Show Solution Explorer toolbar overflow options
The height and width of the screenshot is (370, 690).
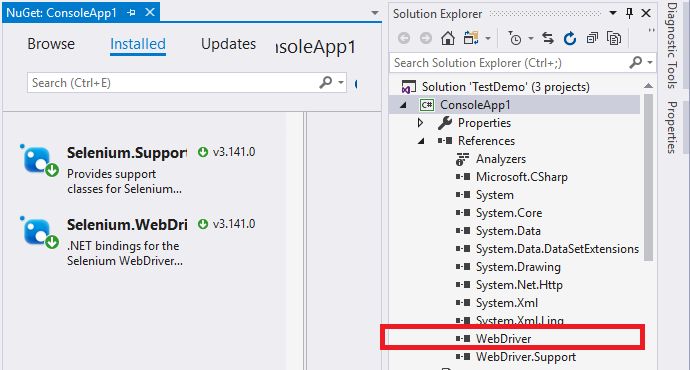(x=651, y=30)
